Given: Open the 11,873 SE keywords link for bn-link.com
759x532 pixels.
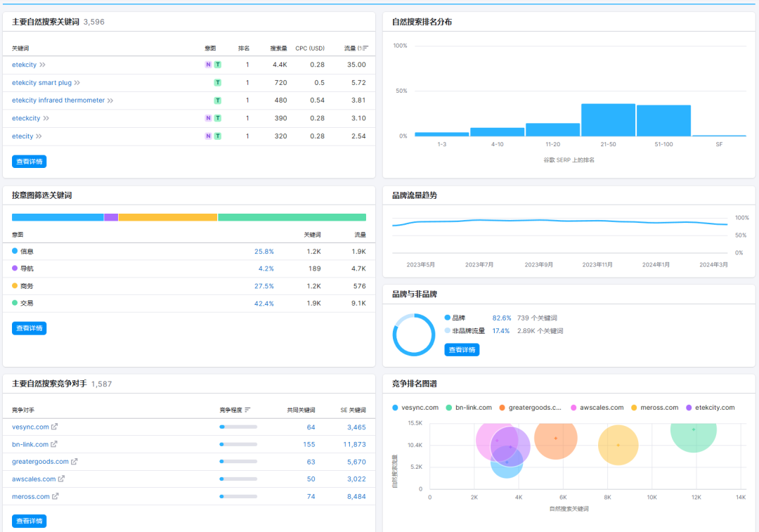Looking at the screenshot, I should click(354, 444).
